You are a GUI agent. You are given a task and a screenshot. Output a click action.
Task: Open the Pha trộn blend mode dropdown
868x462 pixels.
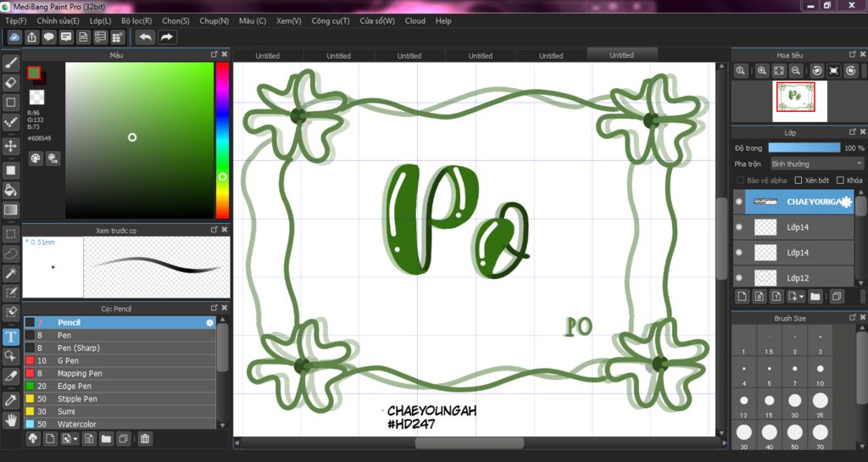(x=816, y=164)
